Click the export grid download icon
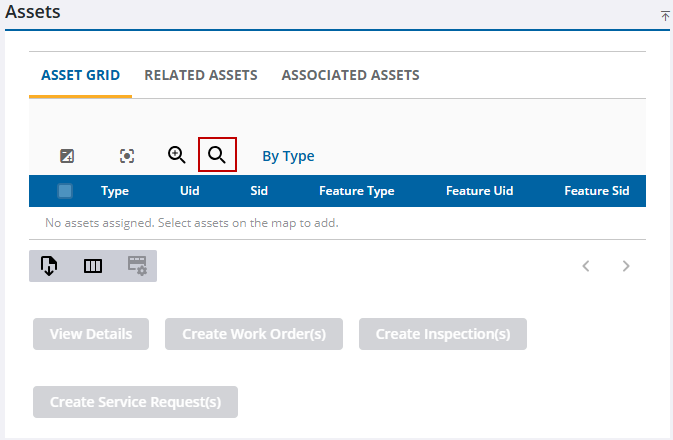 [49, 266]
